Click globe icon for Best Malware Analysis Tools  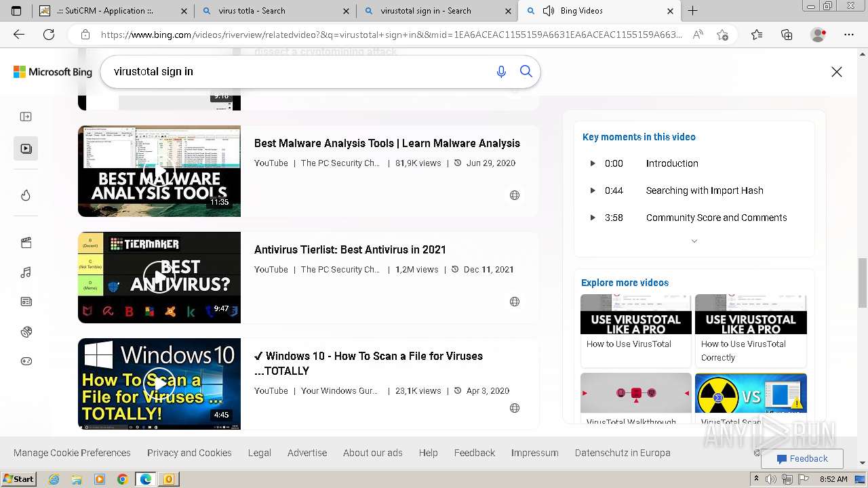pos(515,195)
